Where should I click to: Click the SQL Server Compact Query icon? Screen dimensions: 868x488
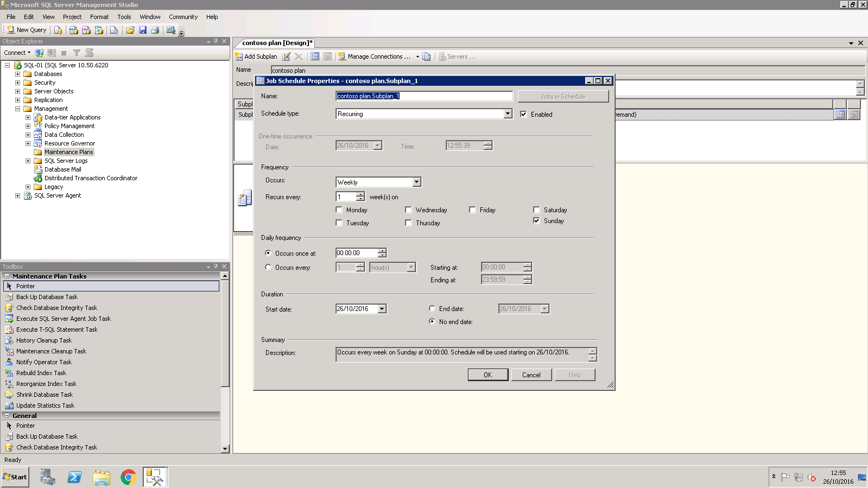point(114,30)
